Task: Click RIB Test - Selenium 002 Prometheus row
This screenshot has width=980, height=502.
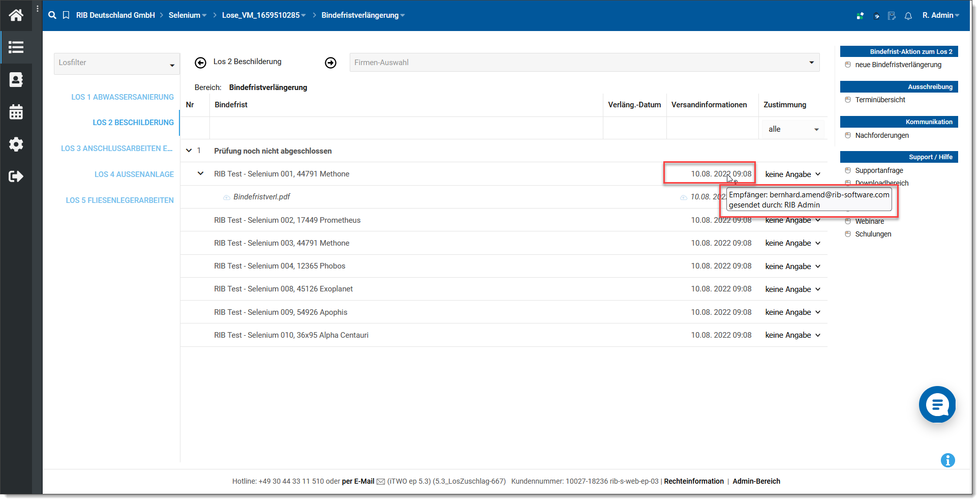Action: [x=504, y=220]
